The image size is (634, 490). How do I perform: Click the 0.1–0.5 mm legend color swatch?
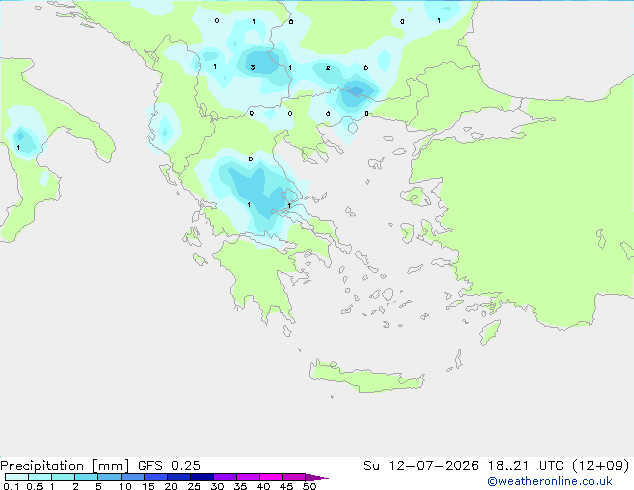(17, 477)
